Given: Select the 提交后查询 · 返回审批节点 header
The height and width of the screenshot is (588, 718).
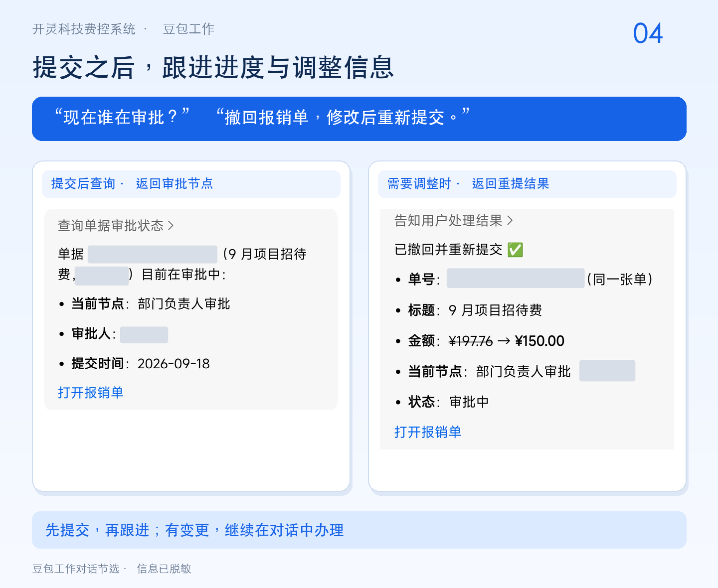Looking at the screenshot, I should tap(191, 184).
